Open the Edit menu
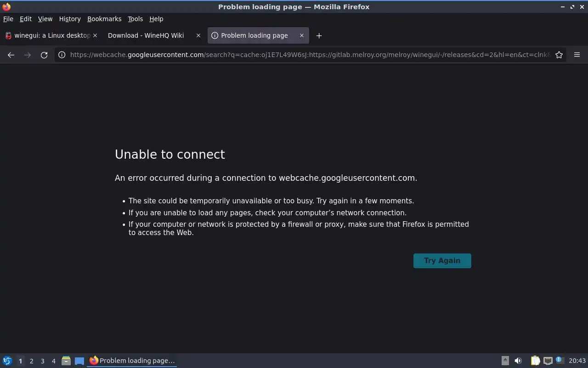The image size is (588, 368). pos(26,19)
